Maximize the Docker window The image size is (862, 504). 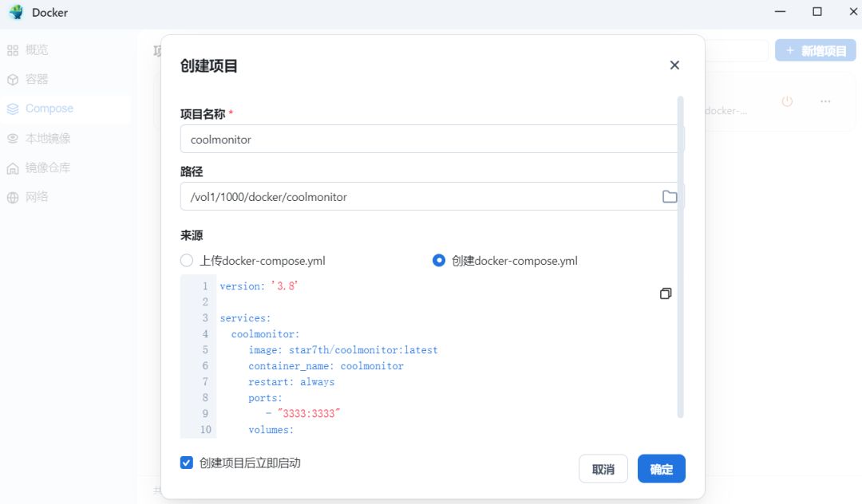pyautogui.click(x=817, y=11)
